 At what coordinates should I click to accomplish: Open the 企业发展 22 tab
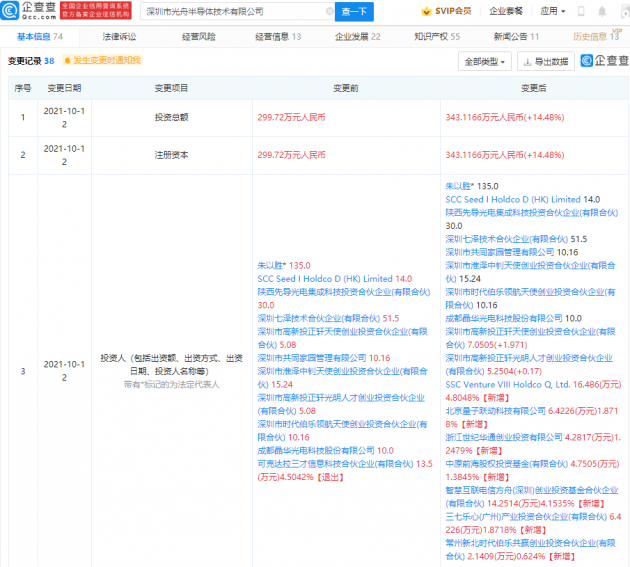tap(356, 36)
